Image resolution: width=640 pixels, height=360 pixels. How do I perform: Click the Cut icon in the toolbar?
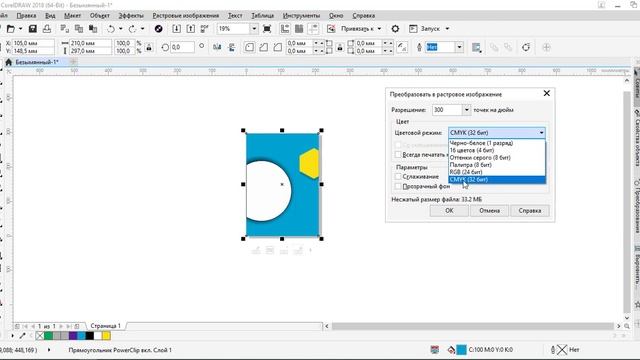point(64,29)
